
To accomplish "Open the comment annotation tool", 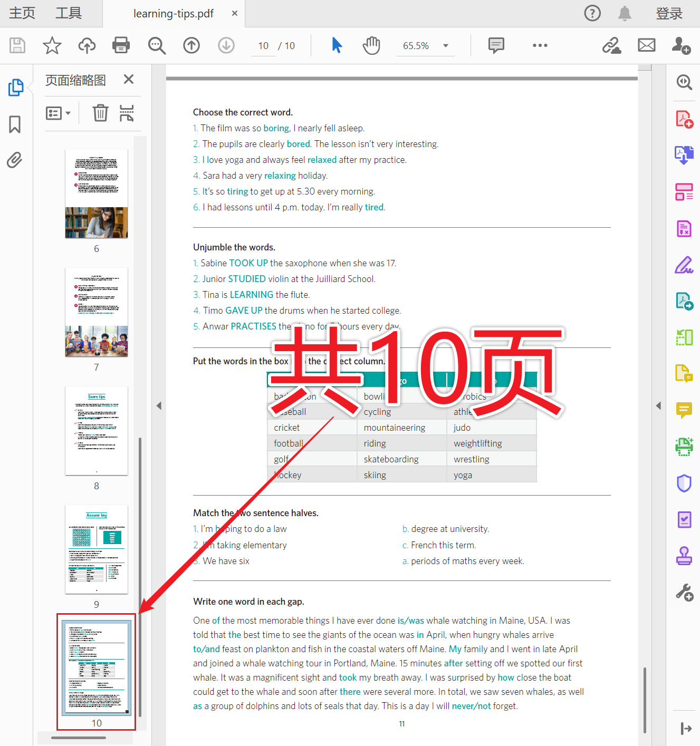I will (496, 45).
